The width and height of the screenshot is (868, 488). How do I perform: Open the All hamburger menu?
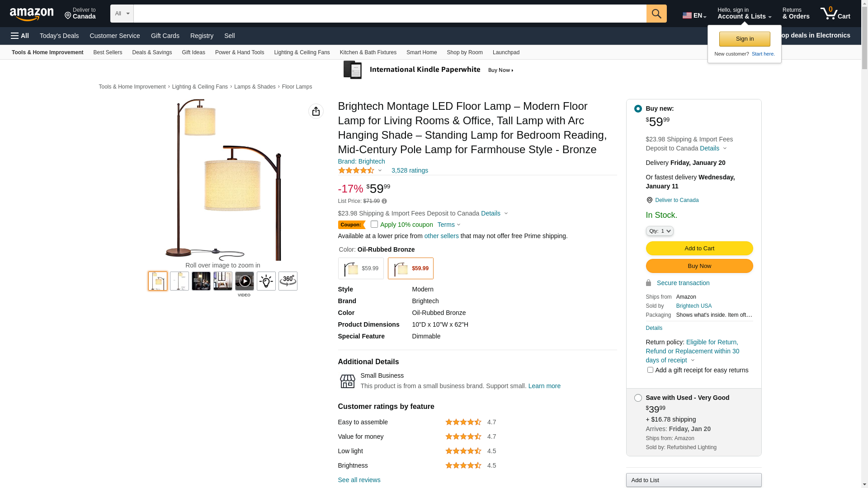[x=20, y=36]
